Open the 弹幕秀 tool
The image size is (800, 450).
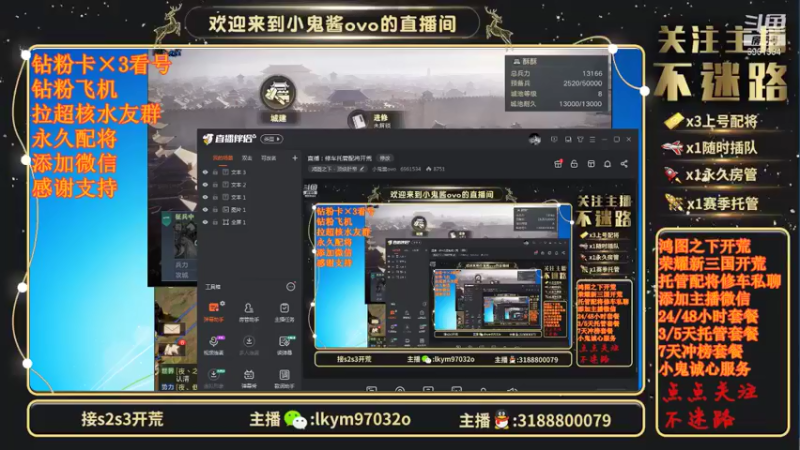tap(248, 378)
